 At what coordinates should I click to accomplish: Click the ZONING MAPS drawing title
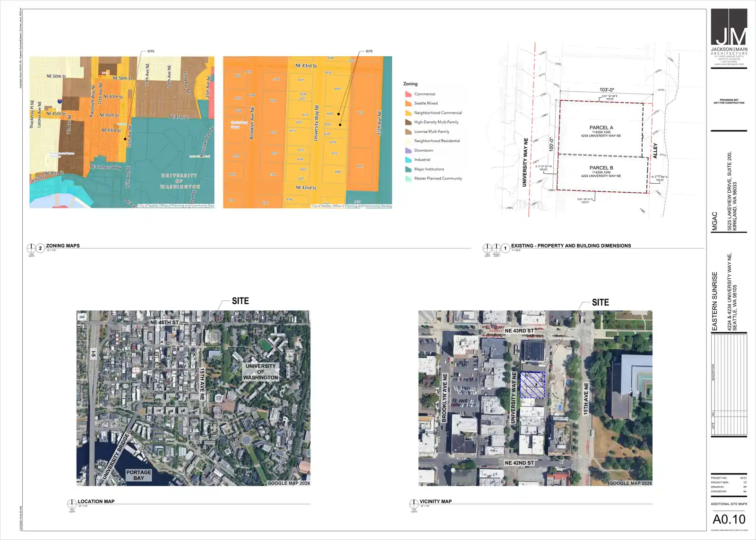coord(63,246)
